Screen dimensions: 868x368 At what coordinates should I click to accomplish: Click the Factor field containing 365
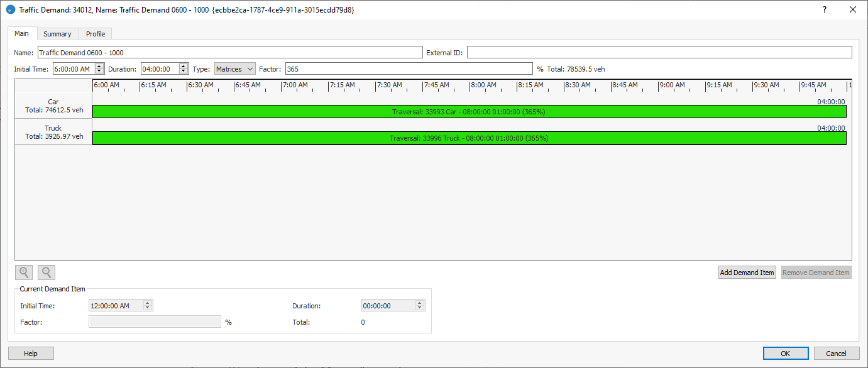[x=409, y=69]
